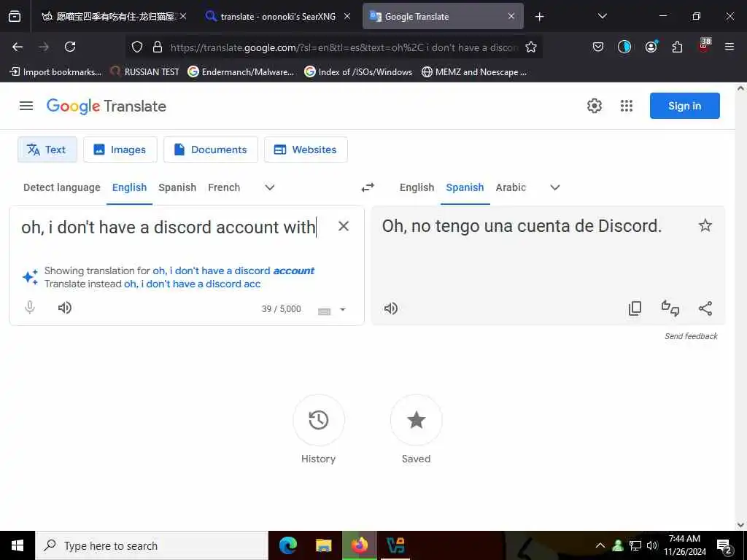This screenshot has width=747, height=560.
Task: Reload the current page
Action: (70, 47)
